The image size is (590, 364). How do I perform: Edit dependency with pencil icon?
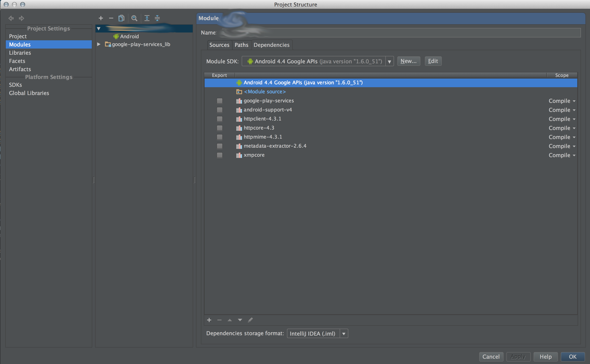pos(250,320)
